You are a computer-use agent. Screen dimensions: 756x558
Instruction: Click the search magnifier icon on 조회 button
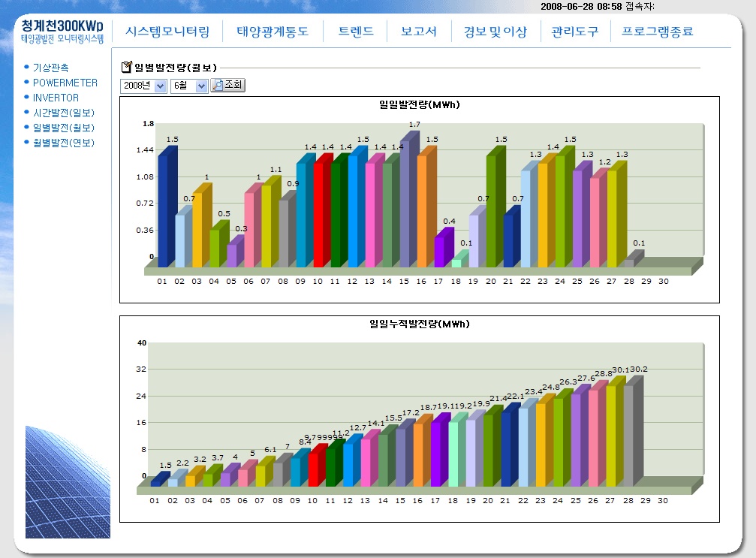point(217,86)
